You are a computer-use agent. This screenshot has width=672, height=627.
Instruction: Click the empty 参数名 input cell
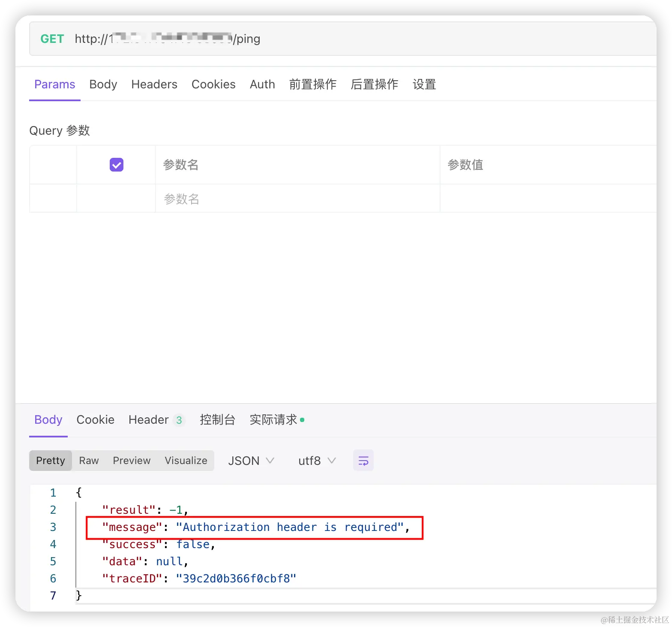pos(297,199)
